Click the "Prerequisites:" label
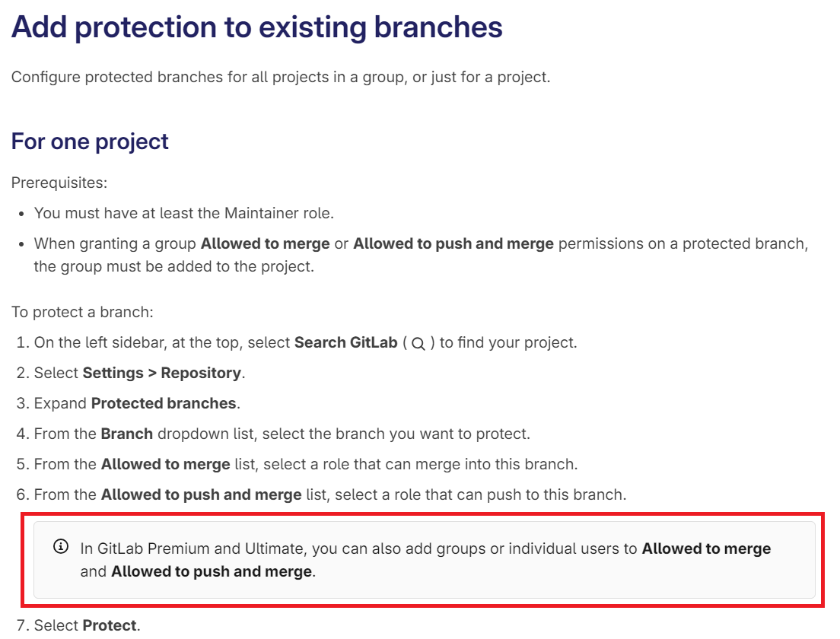The width and height of the screenshot is (840, 639). point(58,183)
